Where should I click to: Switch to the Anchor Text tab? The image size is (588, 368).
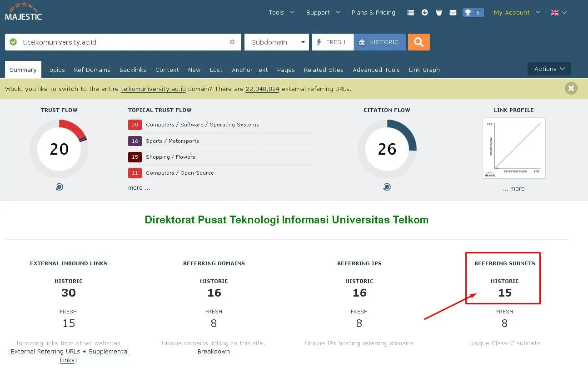[x=250, y=70]
